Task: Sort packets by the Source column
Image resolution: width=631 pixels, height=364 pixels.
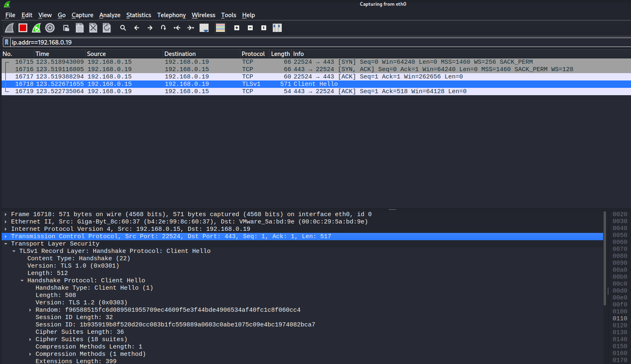Action: 124,54
